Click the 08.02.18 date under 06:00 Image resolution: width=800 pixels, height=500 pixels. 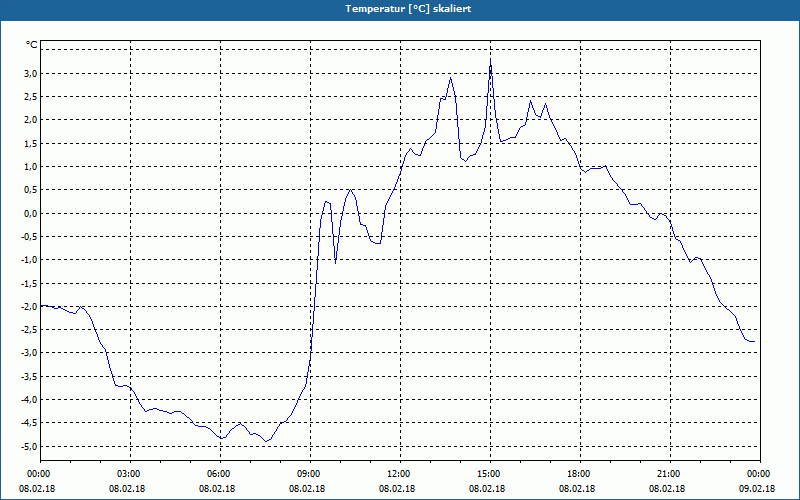pyautogui.click(x=217, y=489)
